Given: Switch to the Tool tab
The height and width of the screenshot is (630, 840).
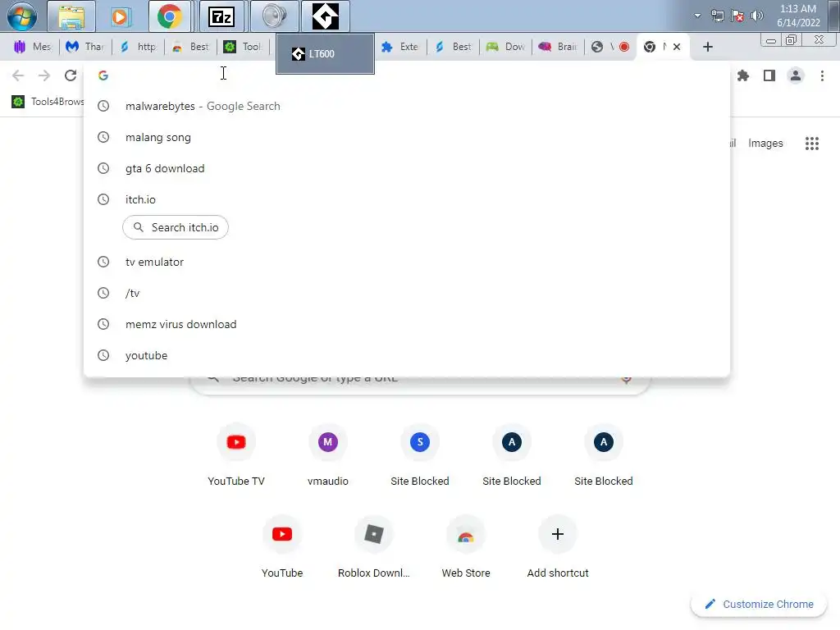Looking at the screenshot, I should coord(243,47).
